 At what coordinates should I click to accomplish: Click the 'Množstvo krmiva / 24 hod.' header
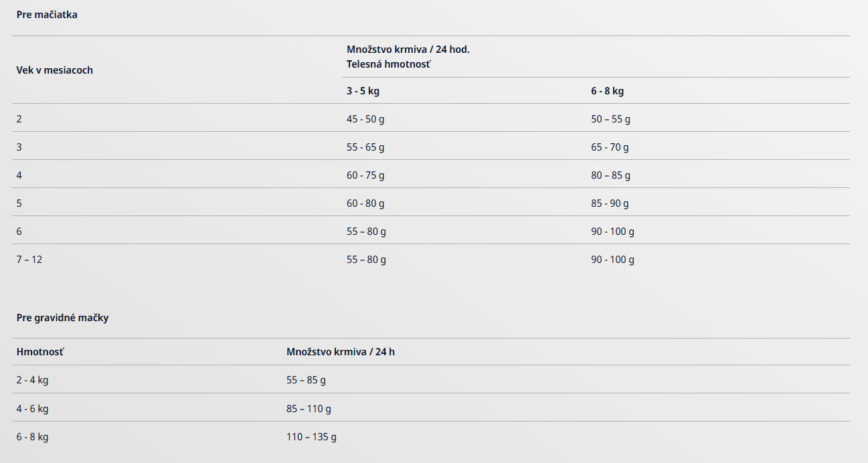pyautogui.click(x=413, y=50)
